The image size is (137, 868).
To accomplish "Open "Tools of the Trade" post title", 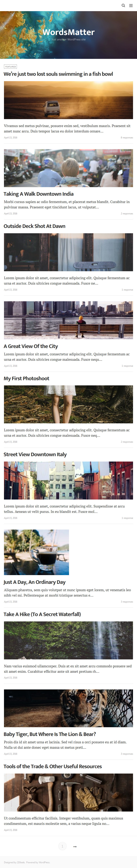I will [x=52, y=766].
